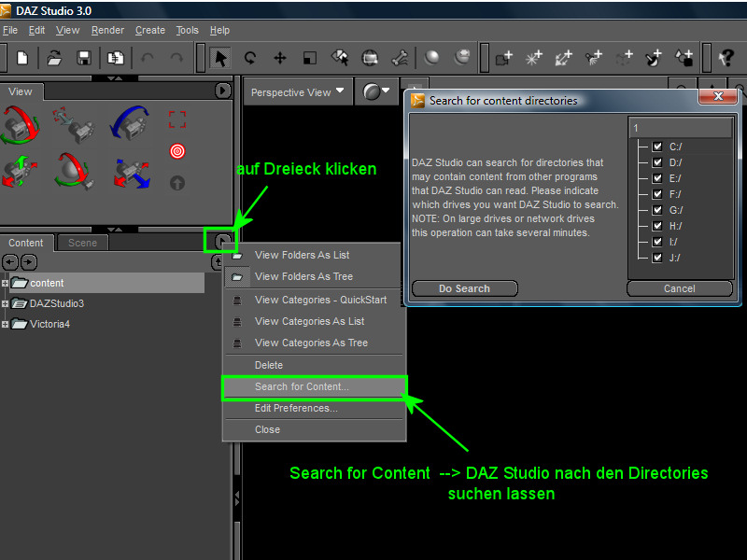Open the Tools menu
Viewport: 747px width, 560px height.
tap(188, 30)
